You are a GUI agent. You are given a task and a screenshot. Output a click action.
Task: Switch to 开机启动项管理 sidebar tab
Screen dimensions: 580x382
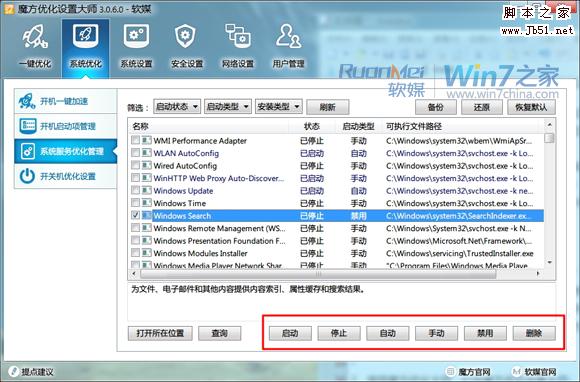pos(65,126)
